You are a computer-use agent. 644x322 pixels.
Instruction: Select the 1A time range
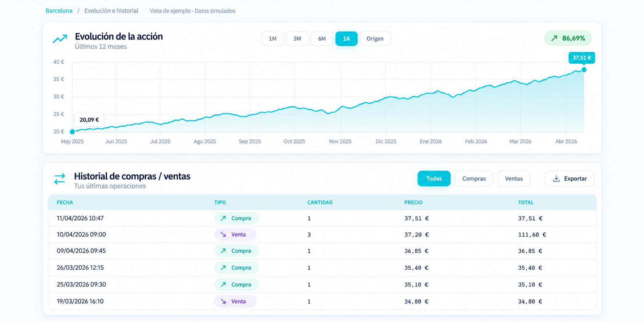click(346, 39)
